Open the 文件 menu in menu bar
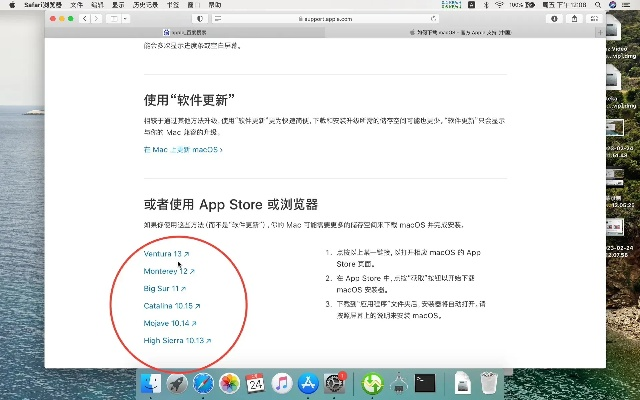 pos(77,5)
